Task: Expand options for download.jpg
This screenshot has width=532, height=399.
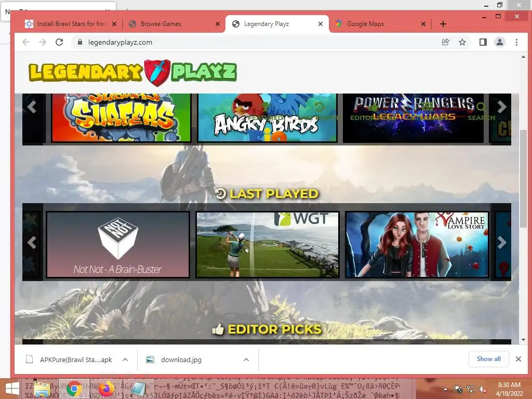Action: [x=246, y=360]
